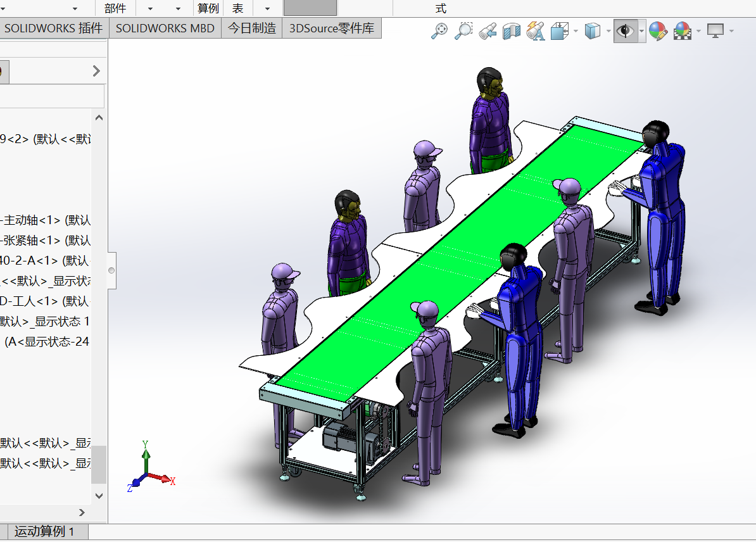The height and width of the screenshot is (542, 756).
Task: Select the D-工人<1> tree item
Action: pyautogui.click(x=46, y=301)
